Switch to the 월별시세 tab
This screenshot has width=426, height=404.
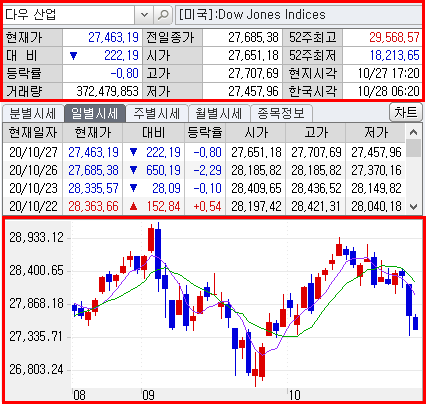tap(219, 113)
